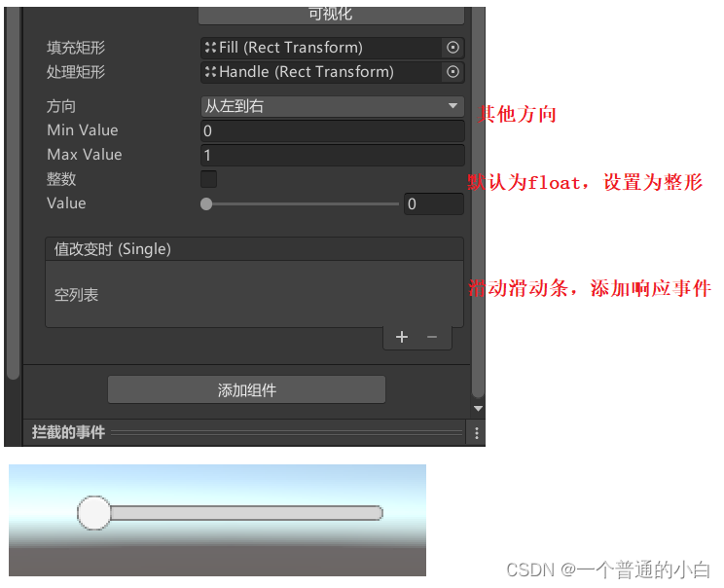Click the 可视化 button at top
Viewport: 724px width, 588px height.
(331, 15)
